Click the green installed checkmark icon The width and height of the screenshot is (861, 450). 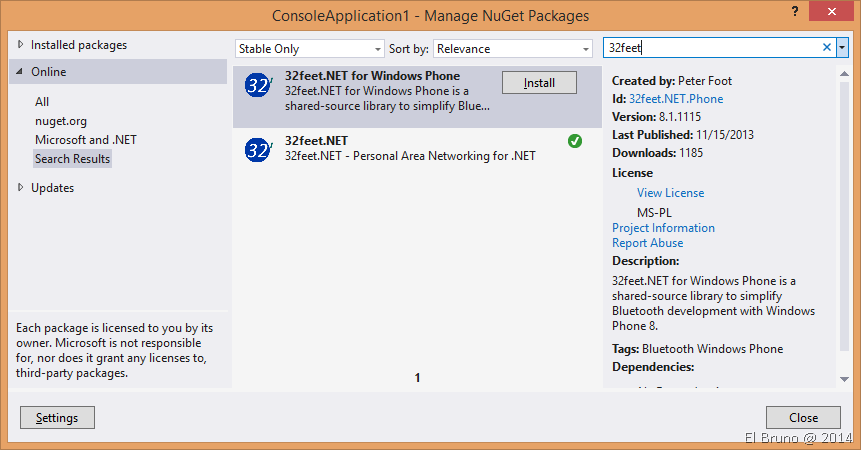[x=575, y=141]
